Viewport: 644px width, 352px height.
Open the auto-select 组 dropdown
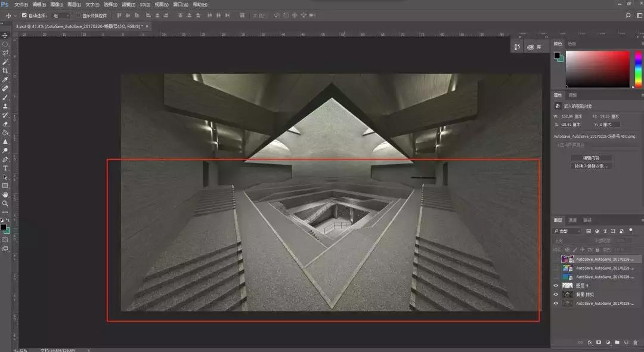[60, 16]
